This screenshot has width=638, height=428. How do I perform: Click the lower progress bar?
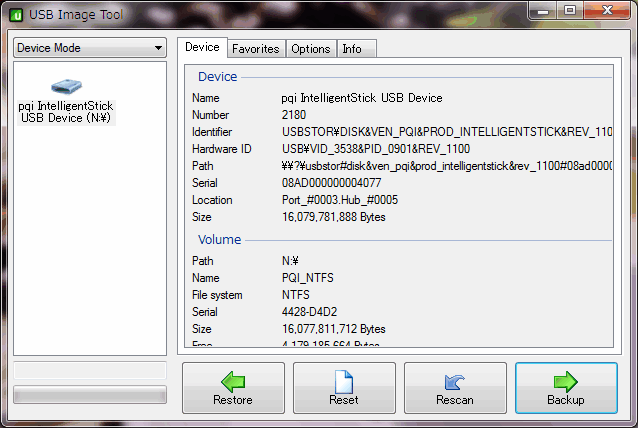pyautogui.click(x=90, y=395)
